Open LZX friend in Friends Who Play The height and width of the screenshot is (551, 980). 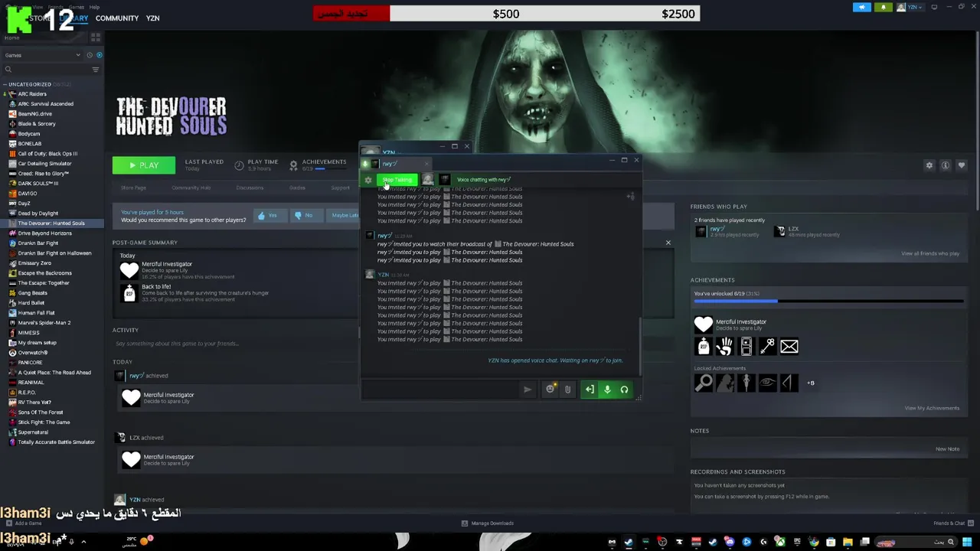[x=806, y=231]
